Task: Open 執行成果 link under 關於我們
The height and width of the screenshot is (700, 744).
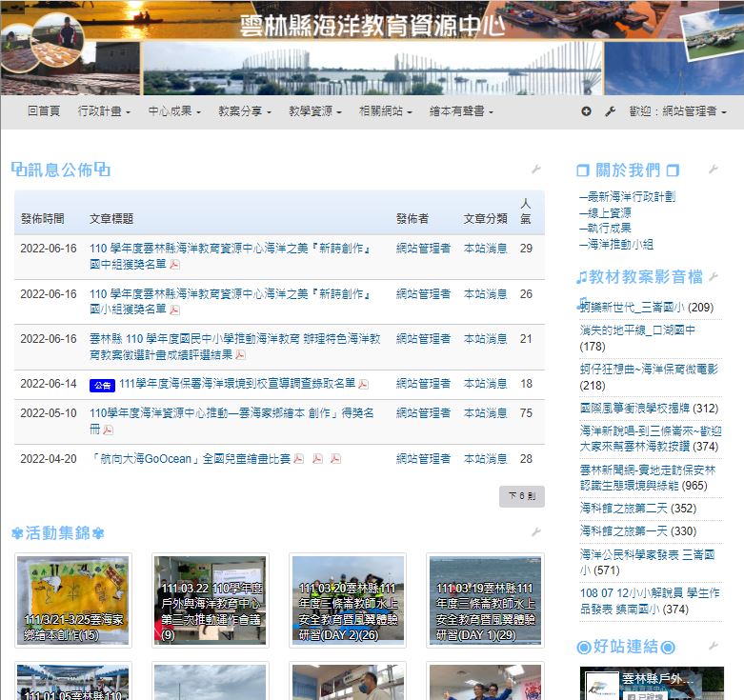Action: click(606, 229)
